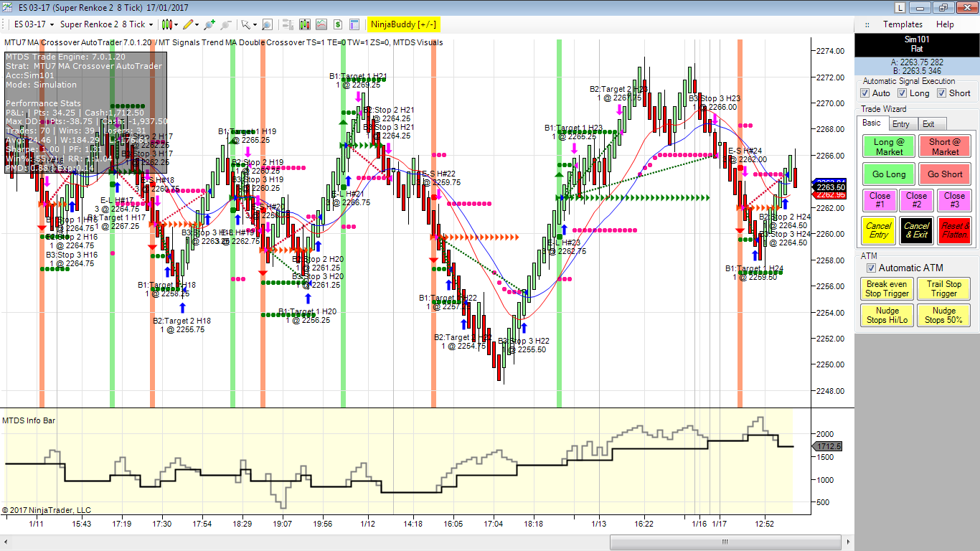Click the NinjaTrader app icon in title bar

pos(7,7)
